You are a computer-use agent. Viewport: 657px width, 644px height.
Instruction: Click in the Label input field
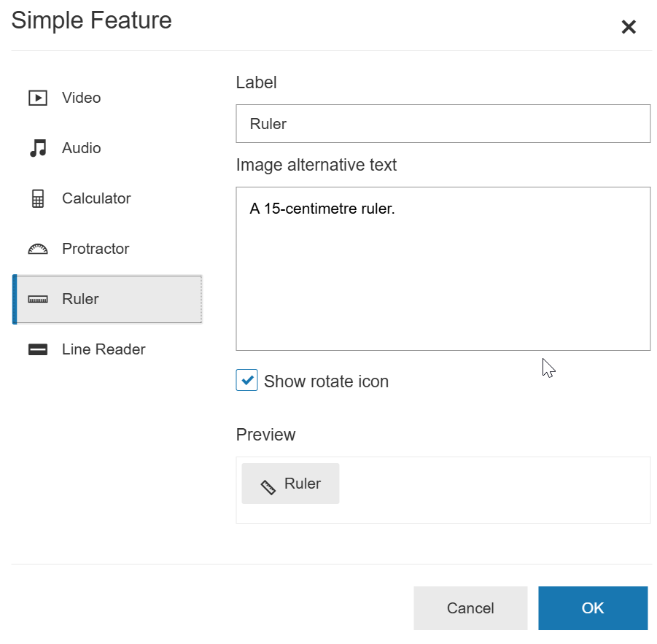443,123
